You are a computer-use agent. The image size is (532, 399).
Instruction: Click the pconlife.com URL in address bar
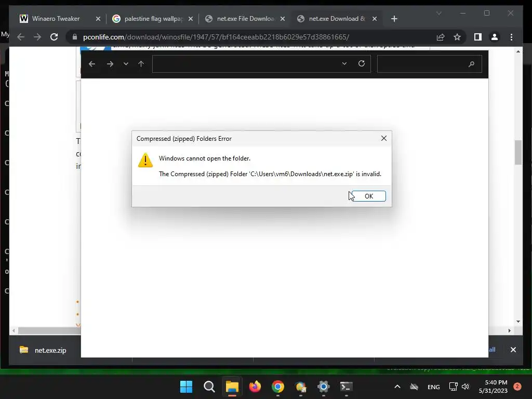(216, 37)
